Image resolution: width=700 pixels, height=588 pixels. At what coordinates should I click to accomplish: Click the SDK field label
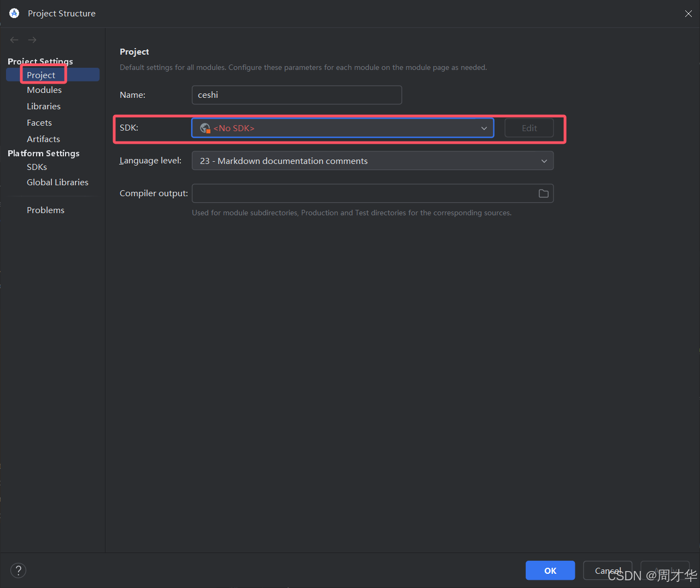point(129,128)
